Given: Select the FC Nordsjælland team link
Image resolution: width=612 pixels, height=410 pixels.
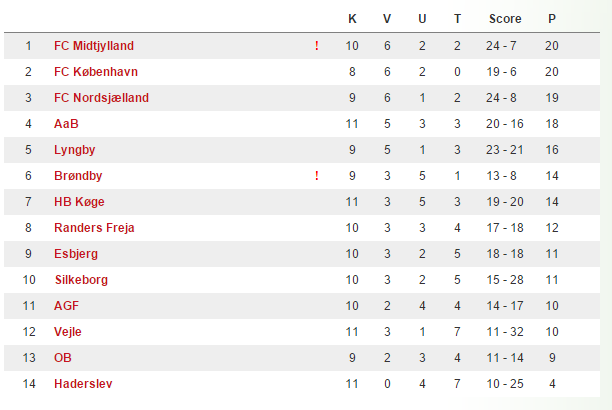Looking at the screenshot, I should click(101, 98).
